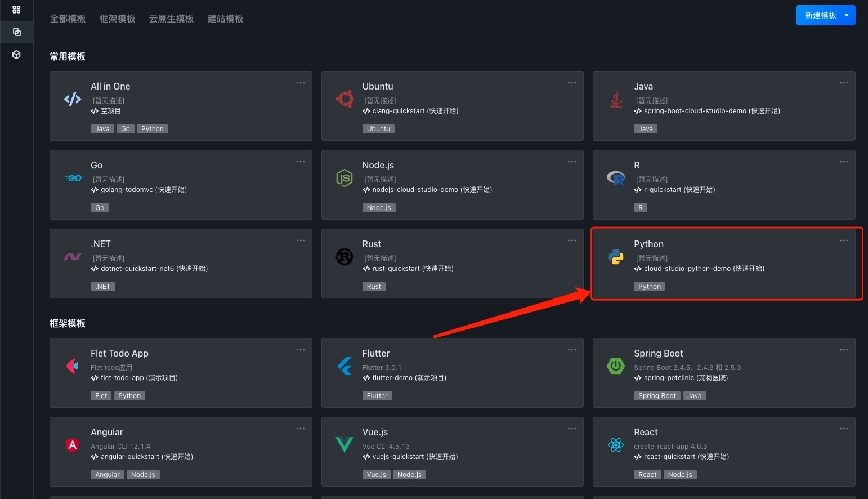Screen dimensions: 868x499
Task: Open more options for All in One template
Action: click(301, 83)
